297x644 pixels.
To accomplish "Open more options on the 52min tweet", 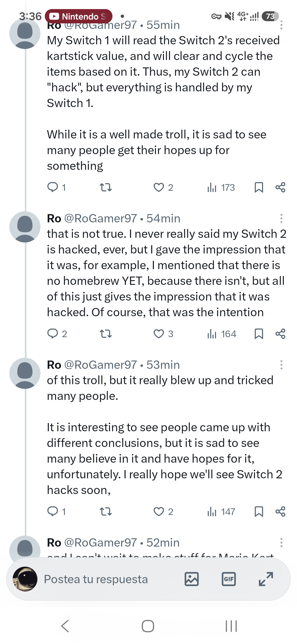I will (x=281, y=543).
